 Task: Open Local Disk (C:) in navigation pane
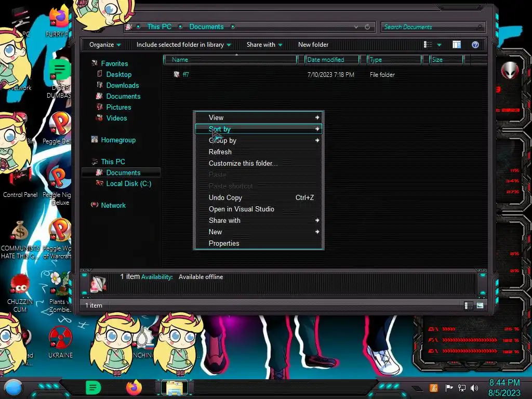(x=129, y=183)
